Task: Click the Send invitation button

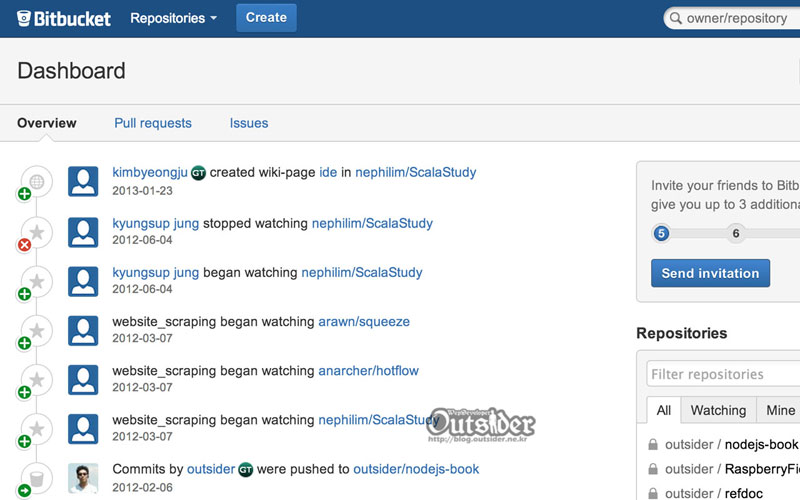Action: (710, 273)
